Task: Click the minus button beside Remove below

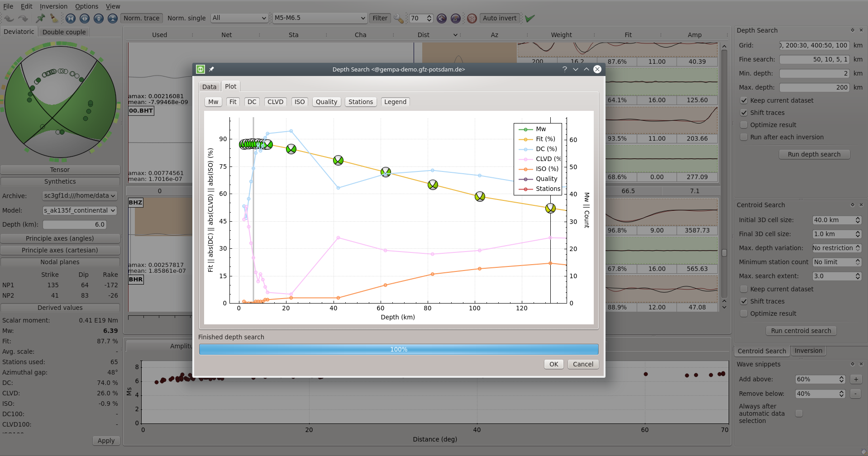Action: coord(856,394)
